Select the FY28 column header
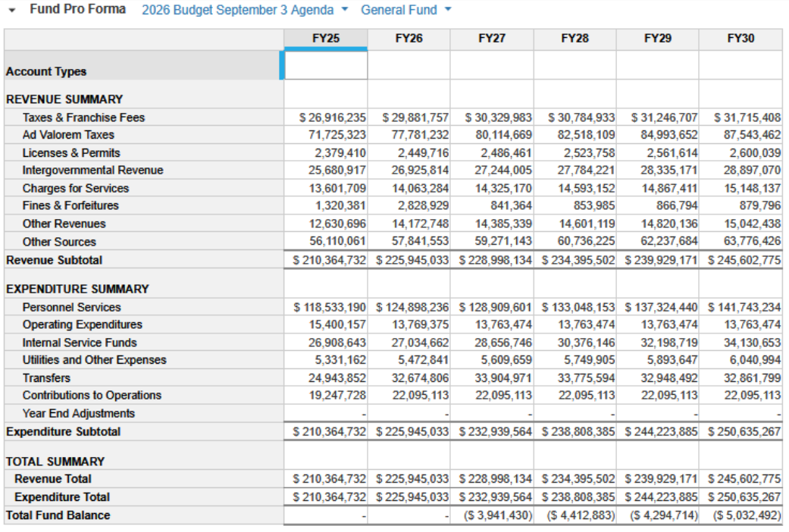This screenshot has width=789, height=532. click(575, 39)
